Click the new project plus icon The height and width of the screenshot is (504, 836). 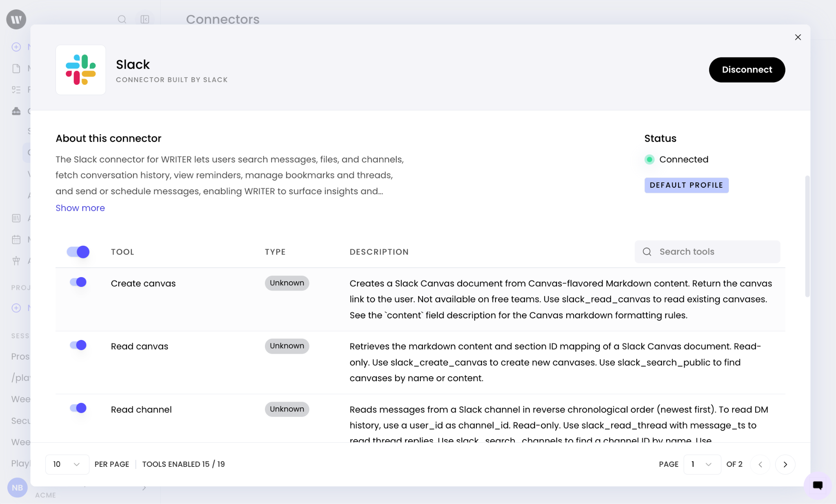pos(16,308)
